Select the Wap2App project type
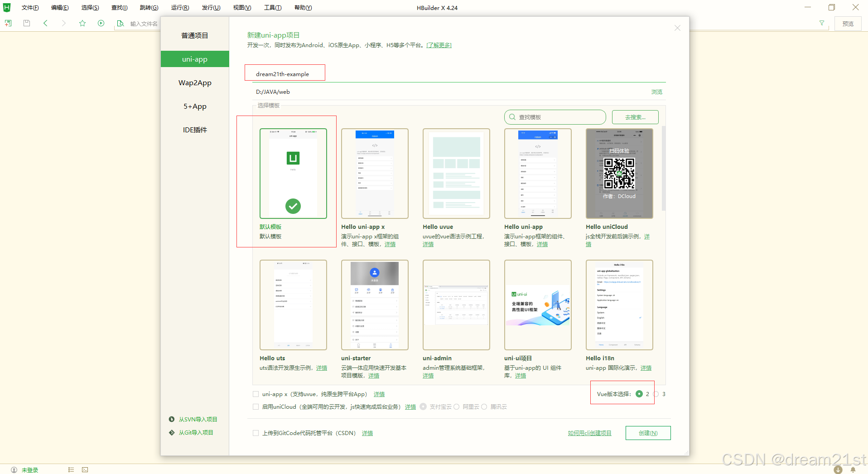Viewport: 868px width, 474px height. click(195, 82)
